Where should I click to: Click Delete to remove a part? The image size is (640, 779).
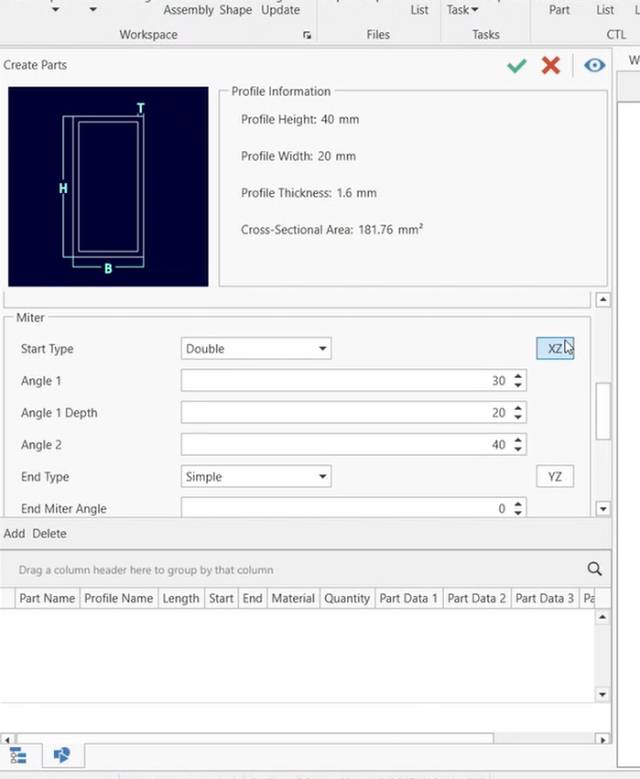tap(49, 534)
